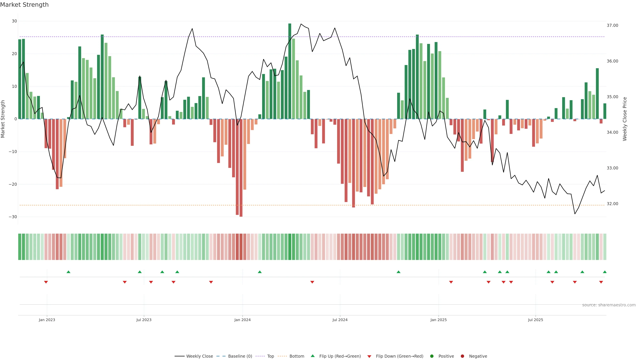Click the dark red Negative circle legend icon
The image size is (644, 362).
point(462,356)
